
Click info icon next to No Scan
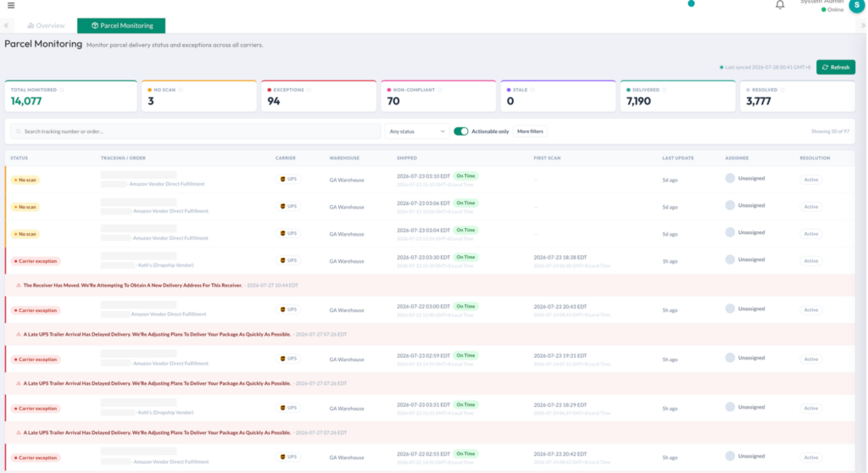click(x=181, y=90)
